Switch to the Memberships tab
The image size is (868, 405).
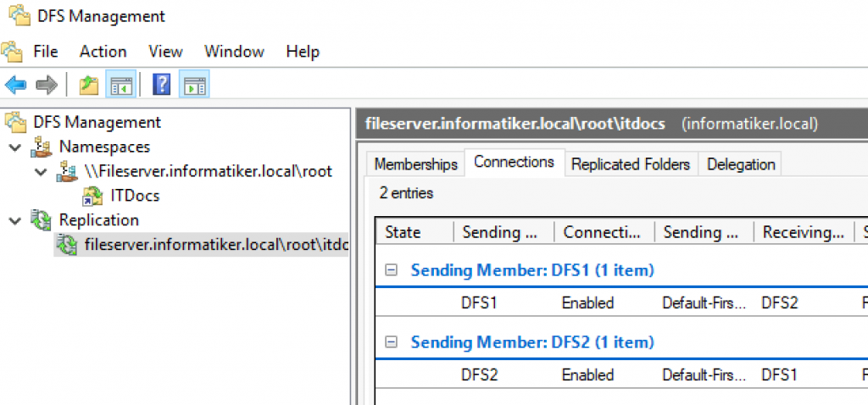(415, 164)
